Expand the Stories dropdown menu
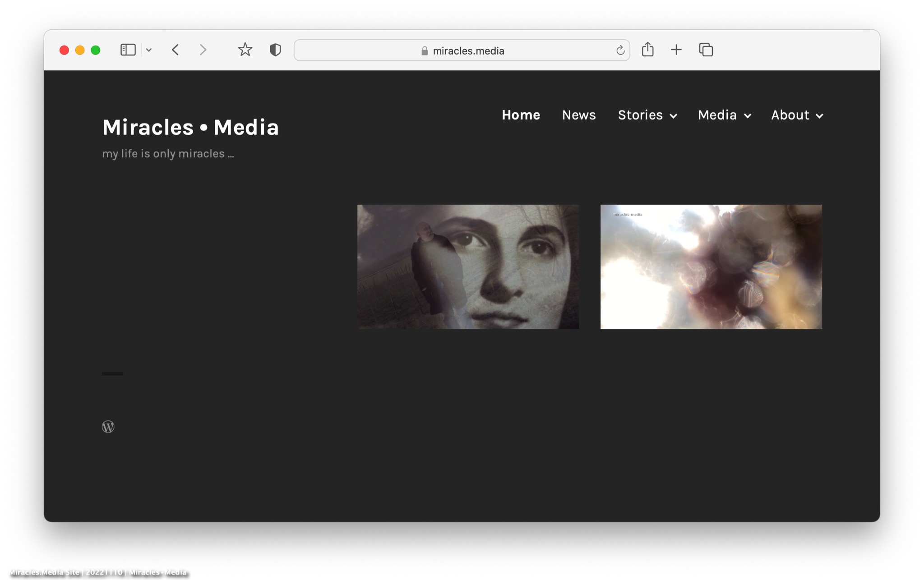Screen dimensions: 924x580 [647, 115]
